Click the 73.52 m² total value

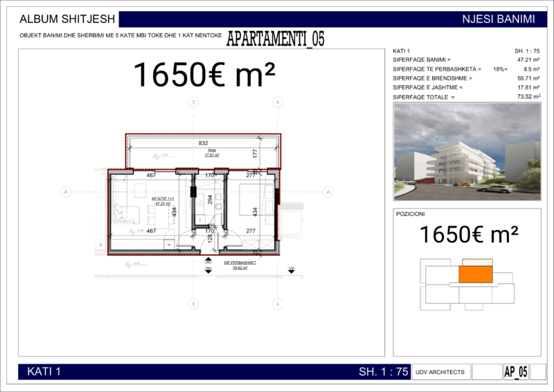(529, 96)
